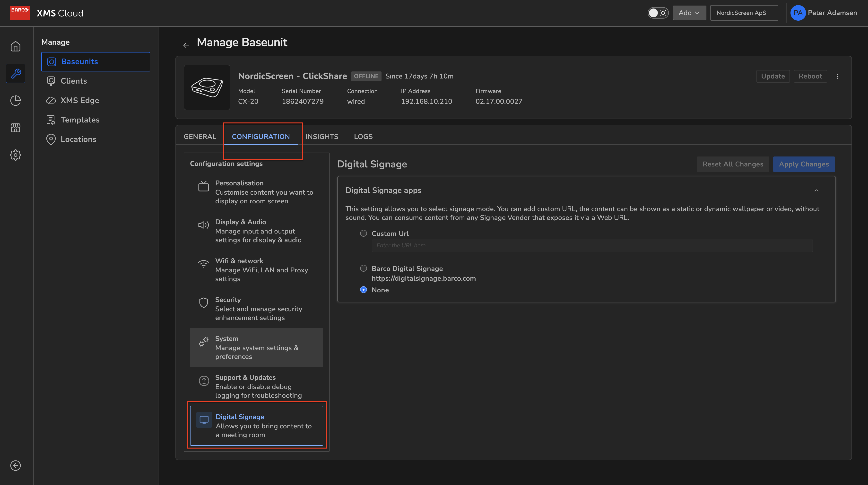
Task: Click the CX-20 model value
Action: 248,102
